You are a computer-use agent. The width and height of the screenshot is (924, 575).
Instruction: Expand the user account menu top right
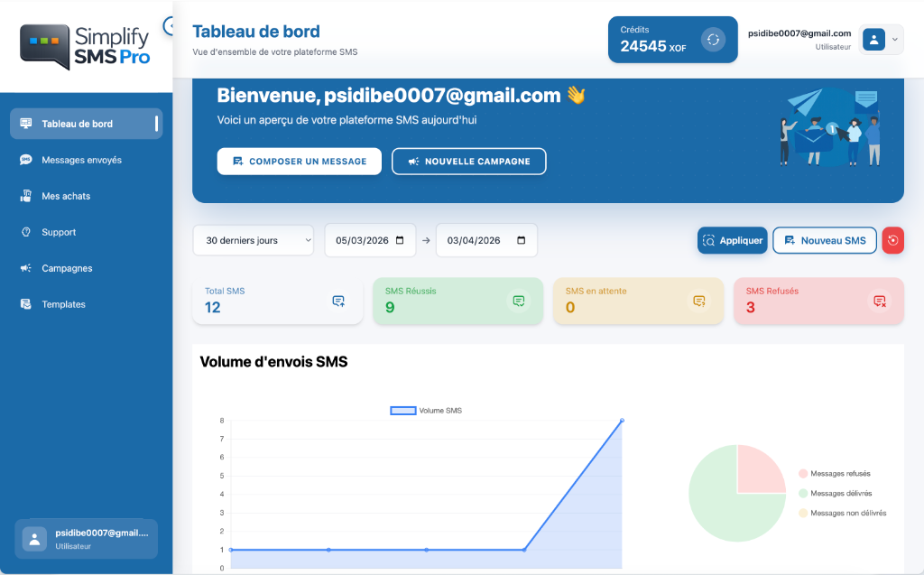pyautogui.click(x=880, y=39)
